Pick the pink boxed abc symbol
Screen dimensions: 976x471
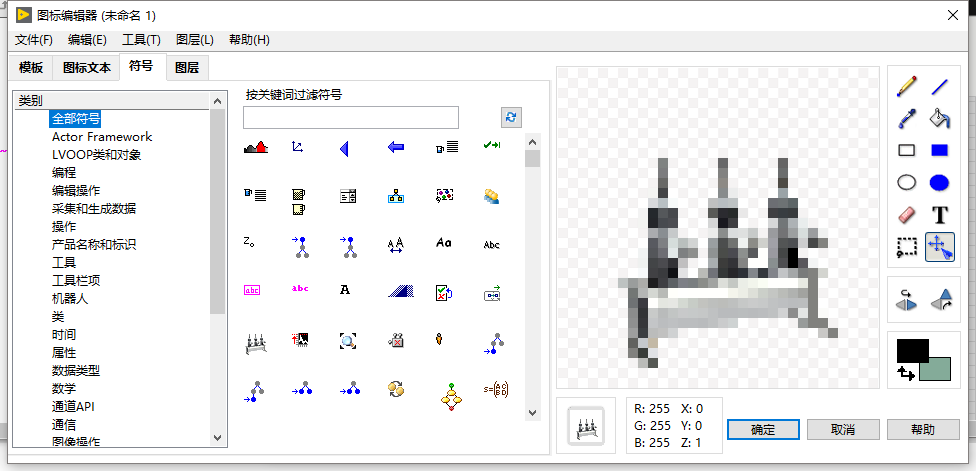252,289
